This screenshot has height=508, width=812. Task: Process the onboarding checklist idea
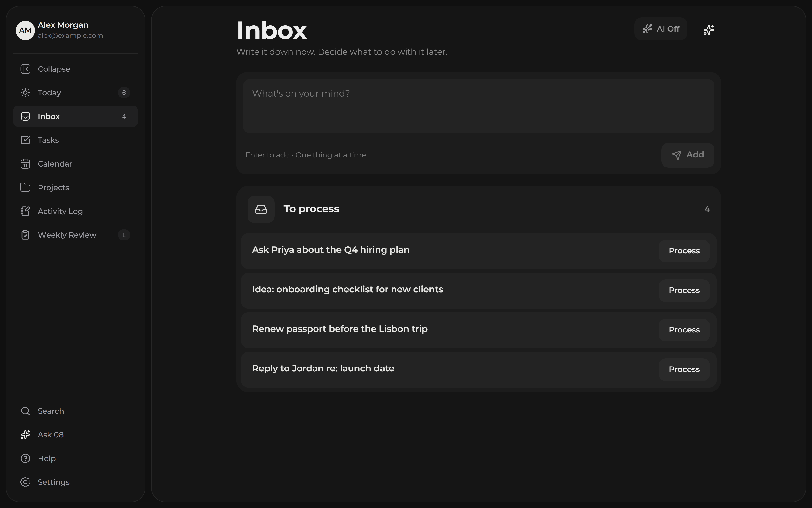click(684, 291)
